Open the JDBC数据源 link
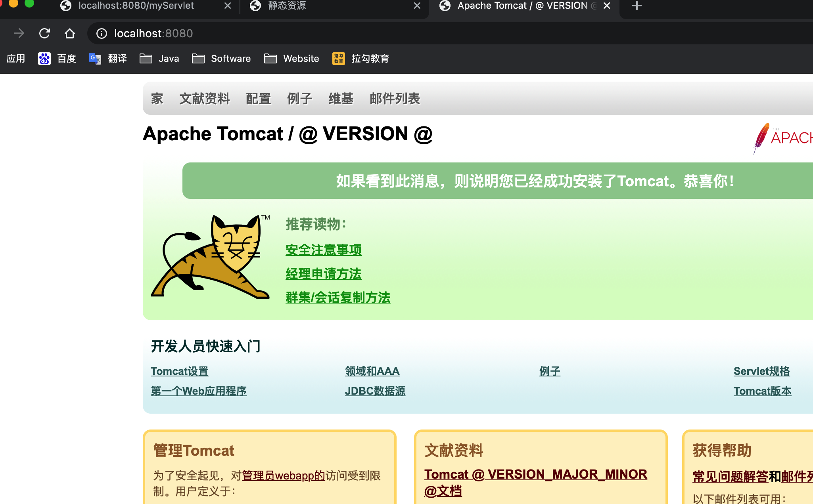 tap(375, 391)
